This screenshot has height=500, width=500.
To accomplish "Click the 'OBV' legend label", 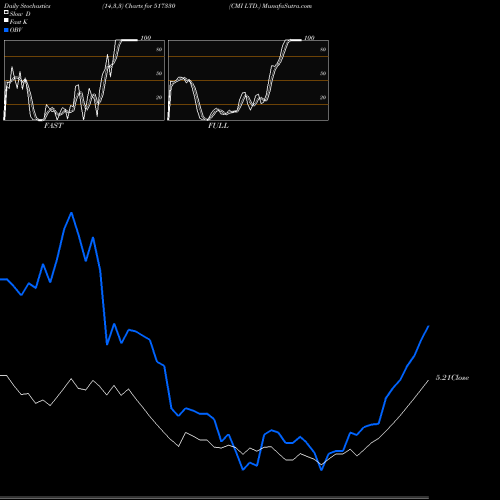I will click(x=16, y=30).
